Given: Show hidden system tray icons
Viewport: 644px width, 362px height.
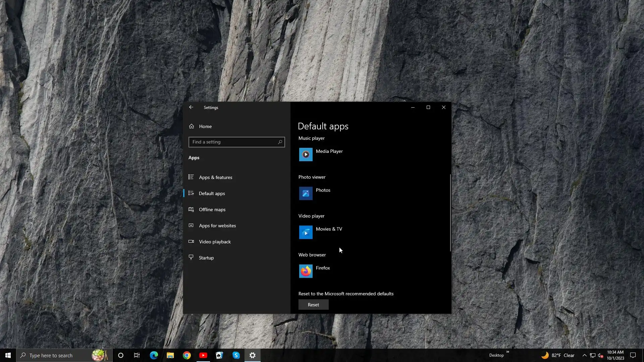Looking at the screenshot, I should click(584, 355).
